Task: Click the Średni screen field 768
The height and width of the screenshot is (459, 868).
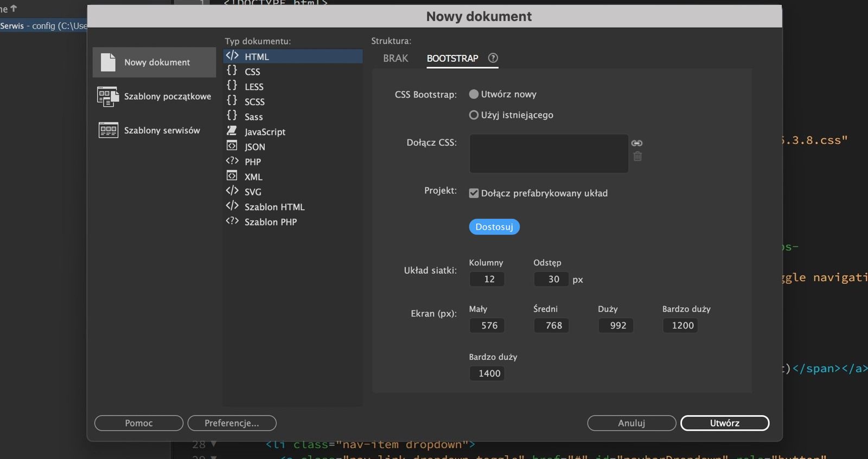Action: click(x=551, y=326)
